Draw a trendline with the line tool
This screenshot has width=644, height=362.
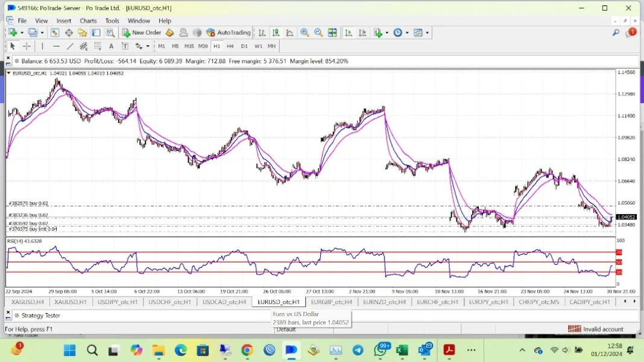coord(70,46)
